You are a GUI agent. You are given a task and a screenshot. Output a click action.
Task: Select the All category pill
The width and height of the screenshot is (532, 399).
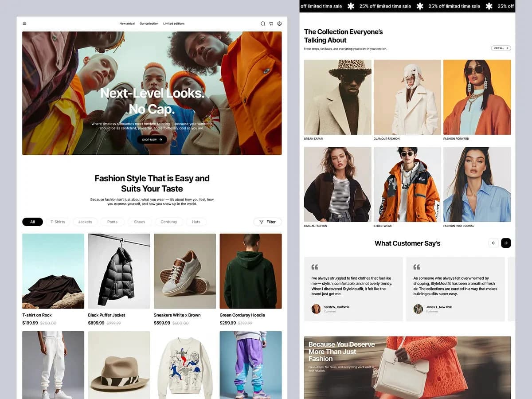point(32,222)
